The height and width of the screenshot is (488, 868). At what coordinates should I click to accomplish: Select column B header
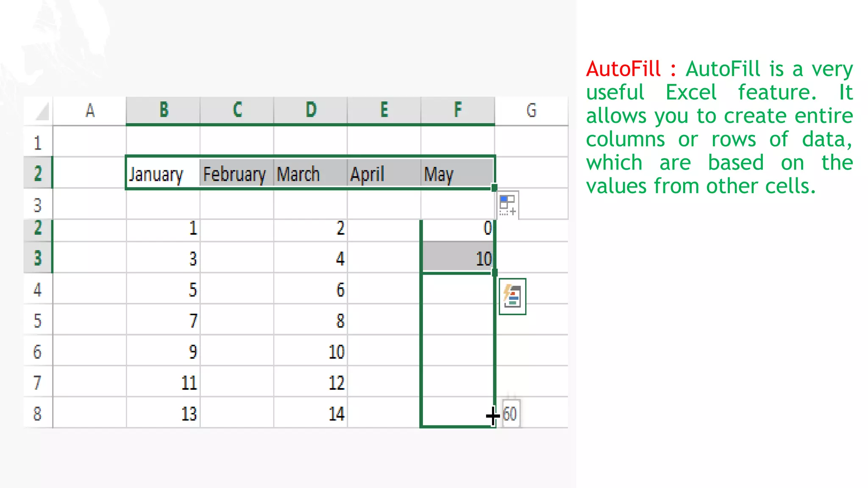point(163,110)
